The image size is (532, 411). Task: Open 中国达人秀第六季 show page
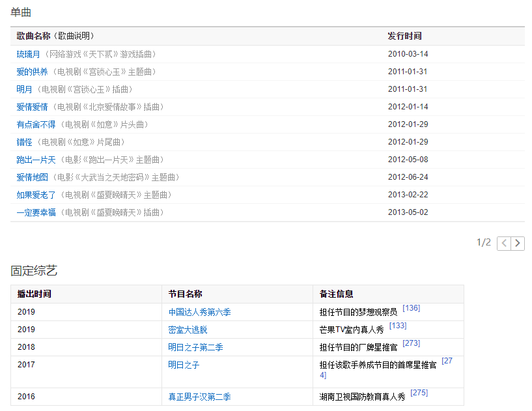click(x=199, y=312)
